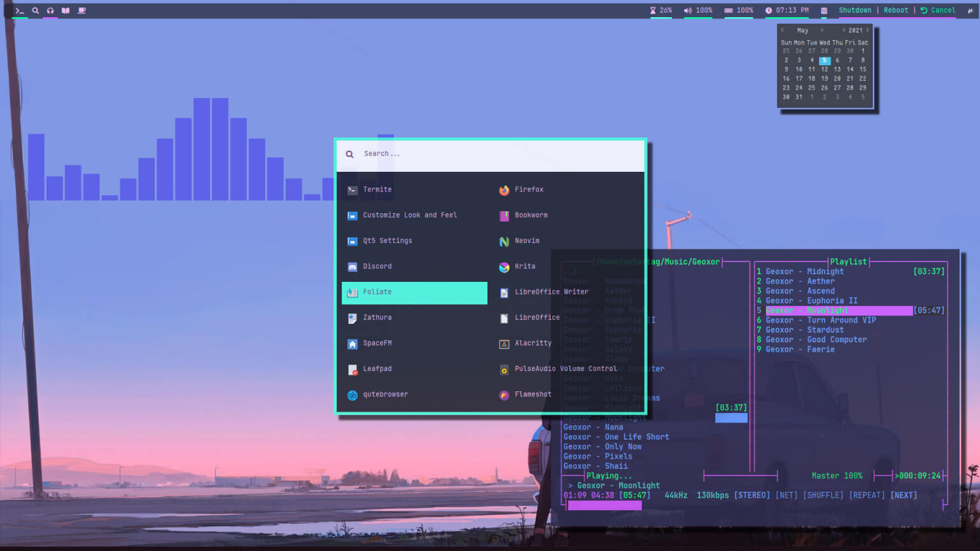This screenshot has width=980, height=551.
Task: Select the highlighted Foliate launcher entry
Action: [414, 293]
